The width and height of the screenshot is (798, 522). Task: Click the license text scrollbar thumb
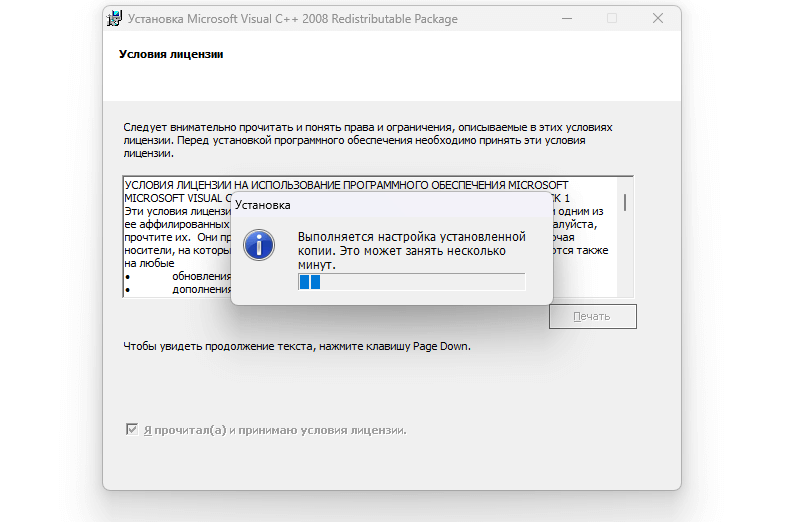click(625, 202)
